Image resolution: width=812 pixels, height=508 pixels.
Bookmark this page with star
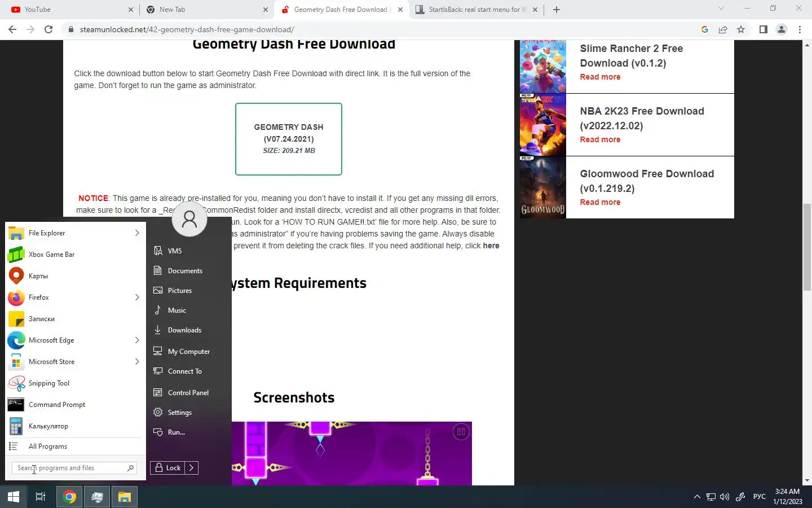[x=741, y=29]
